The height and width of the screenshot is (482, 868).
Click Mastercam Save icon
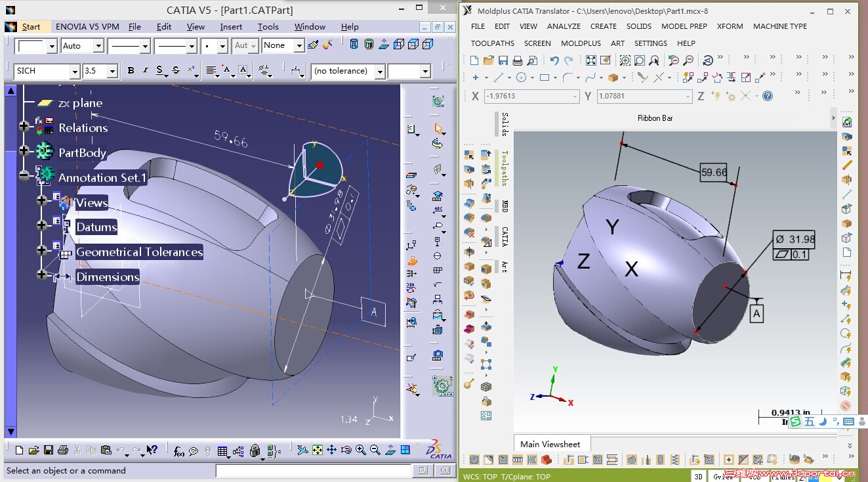point(503,60)
